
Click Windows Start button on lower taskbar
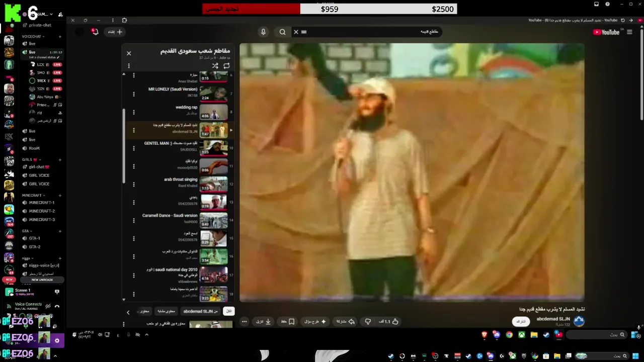[x=636, y=356]
